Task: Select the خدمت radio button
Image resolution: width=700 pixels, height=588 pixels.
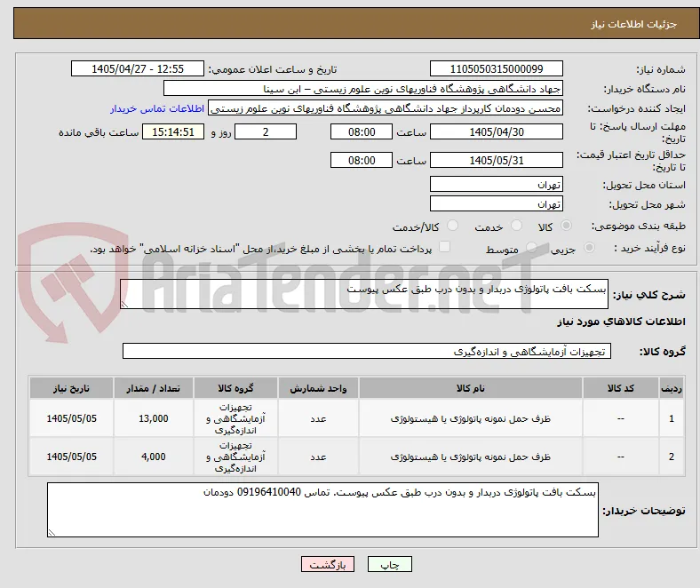Action: point(516,226)
